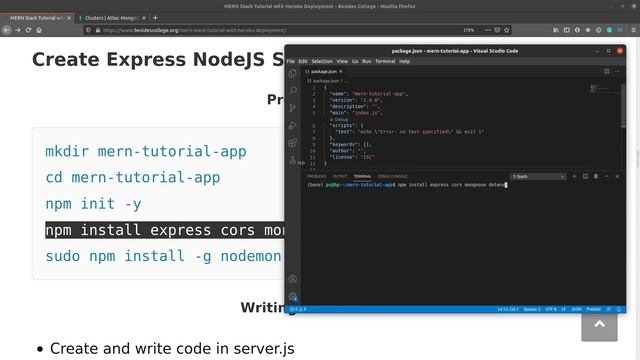Screen dimensions: 640x360
Task: Click the Firefox Back button
Action: click(7, 30)
